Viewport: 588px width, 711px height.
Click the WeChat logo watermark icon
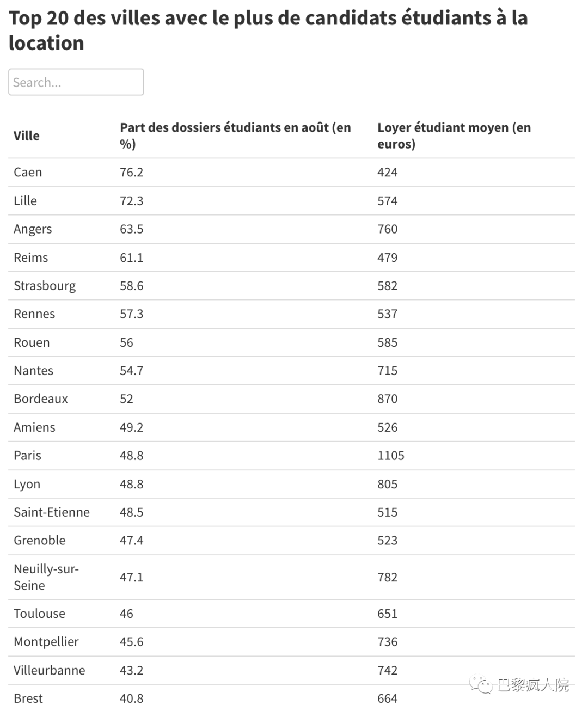point(481,684)
